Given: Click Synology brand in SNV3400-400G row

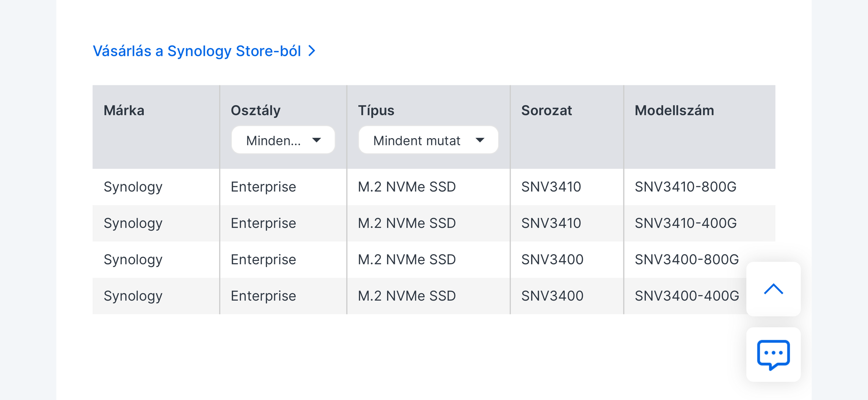Looking at the screenshot, I should point(133,296).
